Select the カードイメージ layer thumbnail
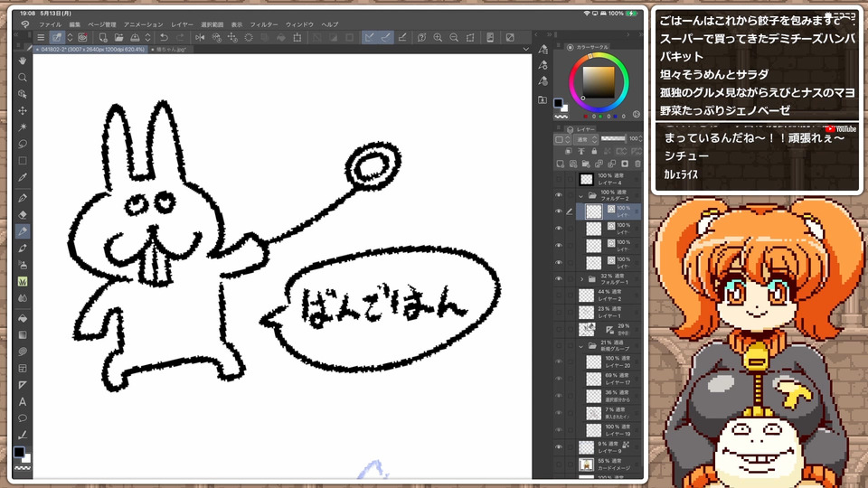 [586, 465]
